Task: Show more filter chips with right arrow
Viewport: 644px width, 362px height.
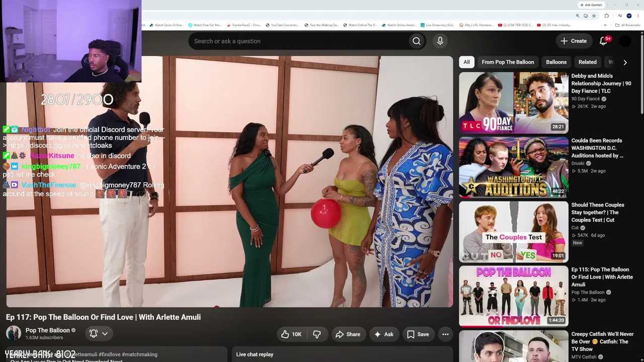Action: click(625, 62)
